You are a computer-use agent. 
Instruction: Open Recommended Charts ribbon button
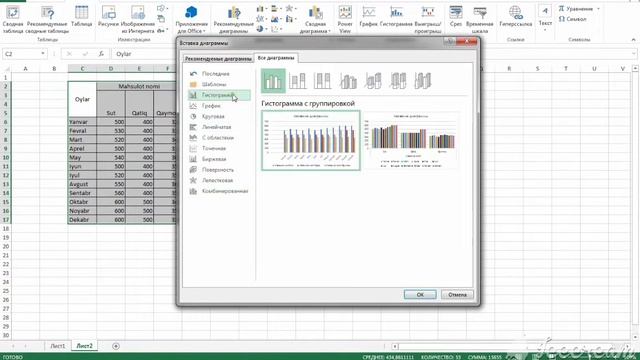[233, 20]
